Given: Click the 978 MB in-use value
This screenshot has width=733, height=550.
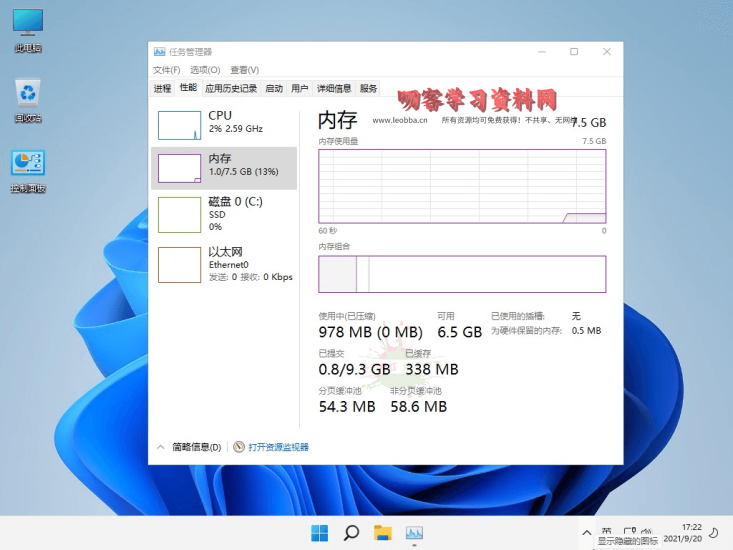Looking at the screenshot, I should pyautogui.click(x=371, y=332).
